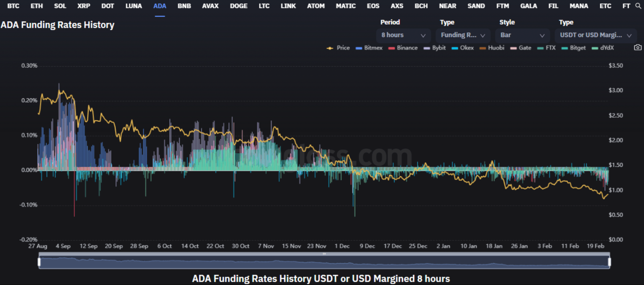
Task: Select the DOGE coin tab
Action: [239, 6]
